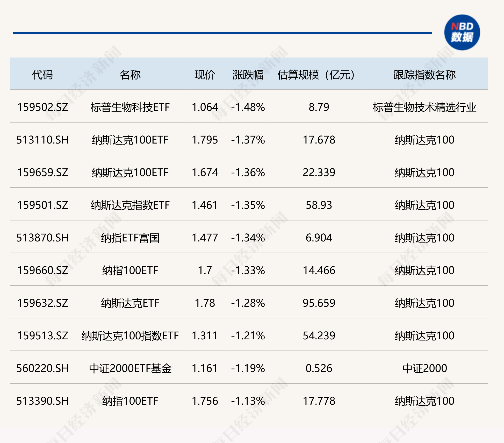This screenshot has height=443, width=504.
Task: Click the 代码 column header
Action: tap(42, 75)
